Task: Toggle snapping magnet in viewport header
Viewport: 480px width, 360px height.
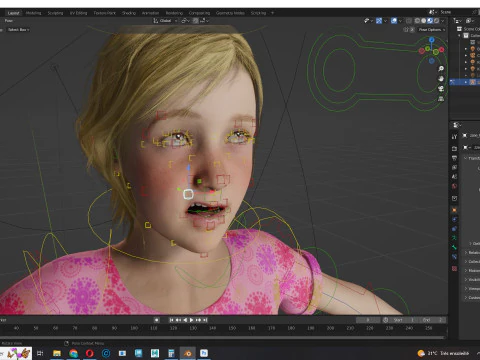Action: point(196,21)
